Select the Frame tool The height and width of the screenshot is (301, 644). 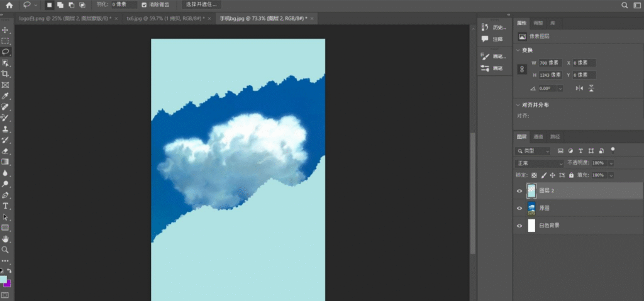[5, 85]
